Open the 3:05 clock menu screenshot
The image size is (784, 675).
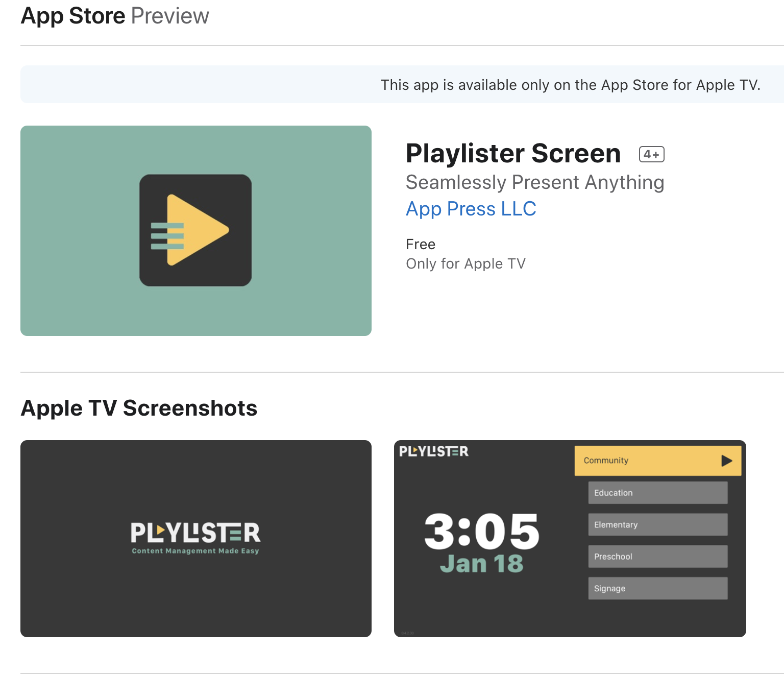(570, 539)
